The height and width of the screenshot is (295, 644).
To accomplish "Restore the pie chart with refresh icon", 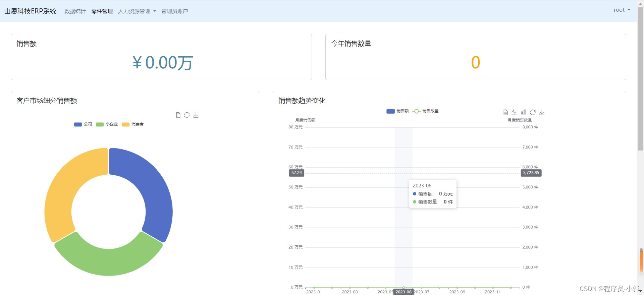I will [x=187, y=115].
